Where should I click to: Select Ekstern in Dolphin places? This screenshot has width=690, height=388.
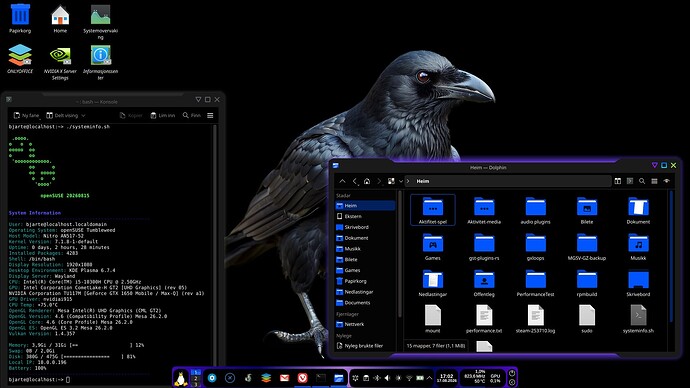pos(365,216)
